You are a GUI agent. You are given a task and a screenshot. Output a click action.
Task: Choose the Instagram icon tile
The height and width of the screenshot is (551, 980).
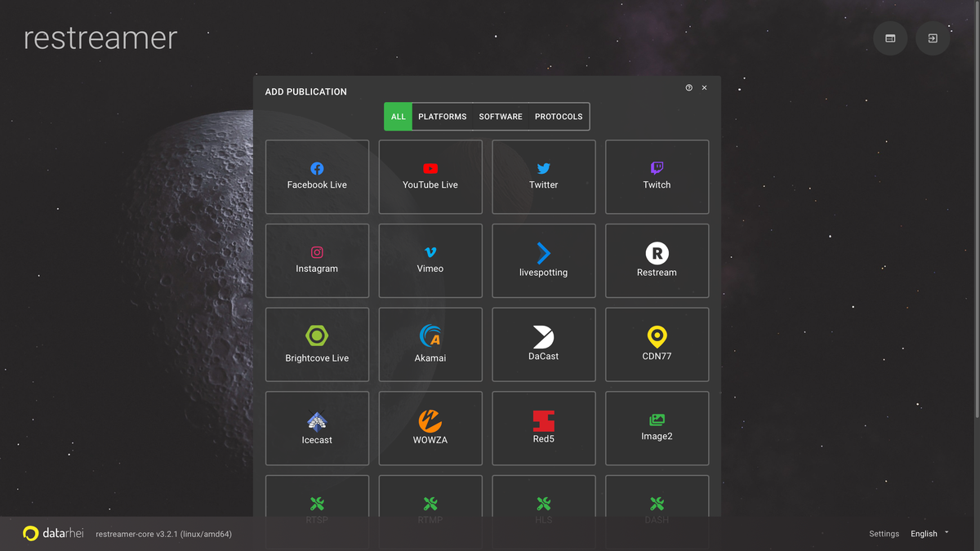point(317,253)
